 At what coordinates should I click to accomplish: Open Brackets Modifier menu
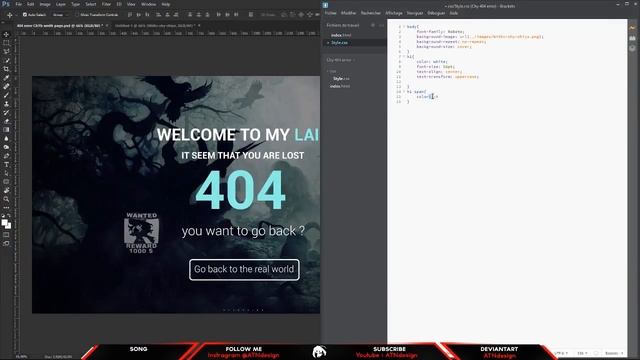348,13
